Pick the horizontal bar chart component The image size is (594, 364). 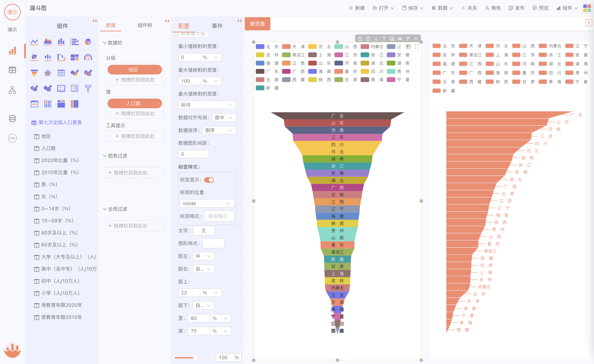click(74, 42)
